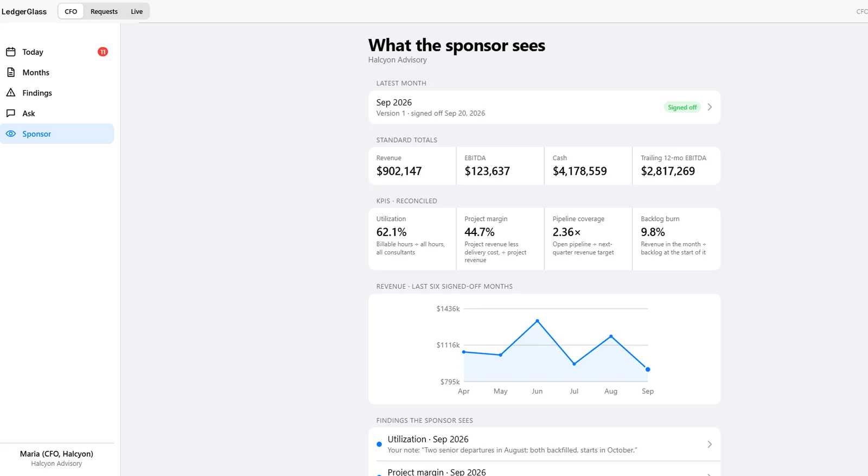Open the Sep 2026 latest month entry
Viewport: 868px width, 476px height.
click(544, 107)
